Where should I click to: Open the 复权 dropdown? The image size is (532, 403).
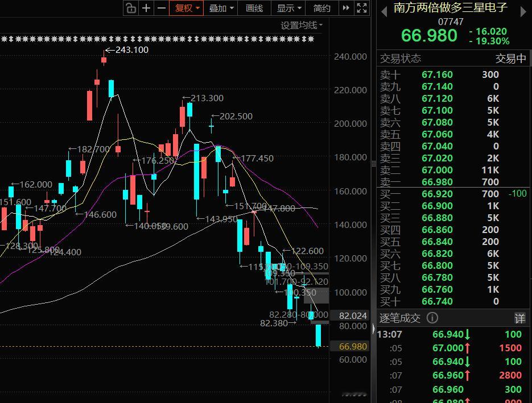pos(186,8)
